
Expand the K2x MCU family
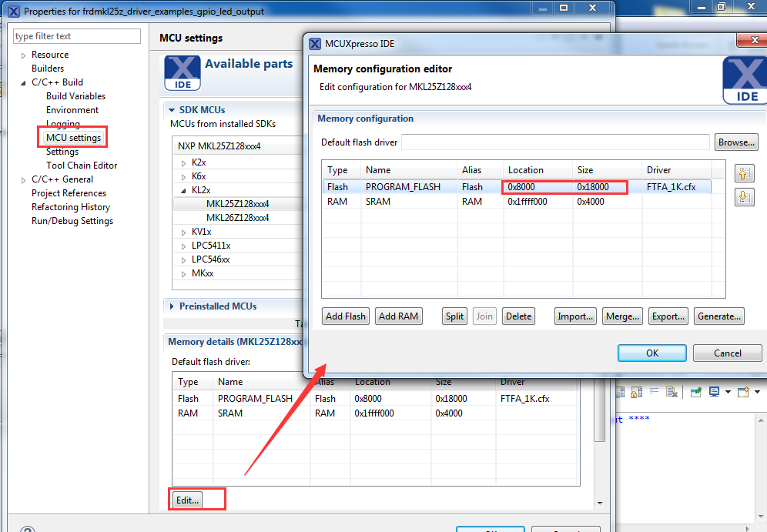click(183, 162)
